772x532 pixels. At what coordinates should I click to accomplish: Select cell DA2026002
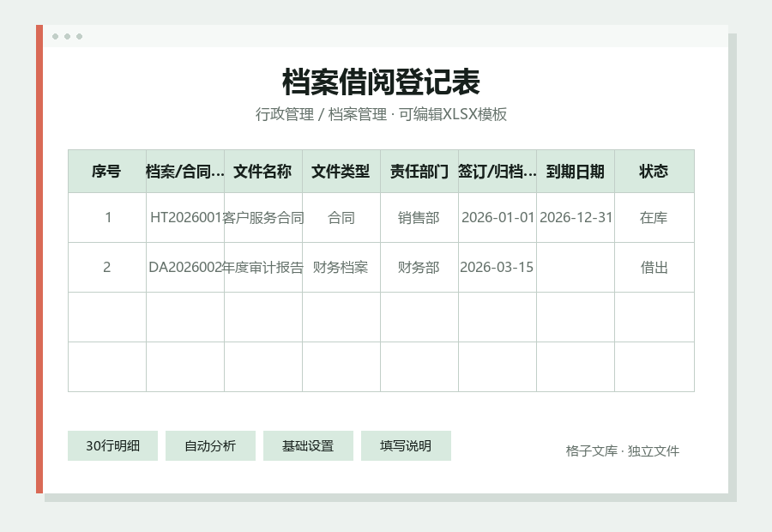[x=185, y=268]
